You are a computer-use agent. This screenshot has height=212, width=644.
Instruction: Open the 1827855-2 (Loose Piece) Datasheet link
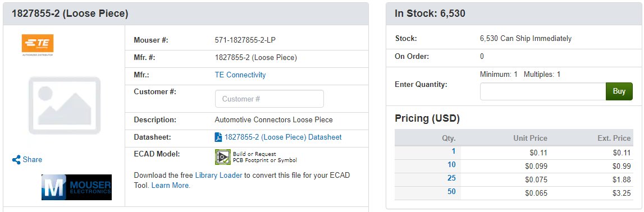pos(283,137)
